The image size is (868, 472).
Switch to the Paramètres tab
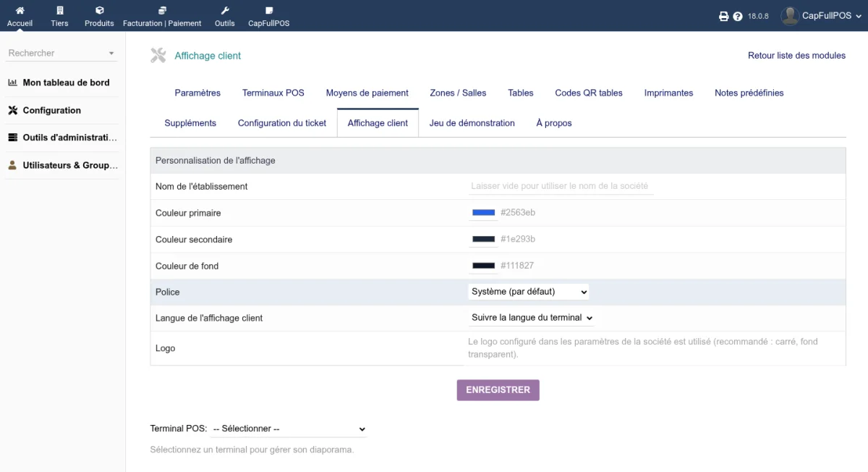point(197,93)
